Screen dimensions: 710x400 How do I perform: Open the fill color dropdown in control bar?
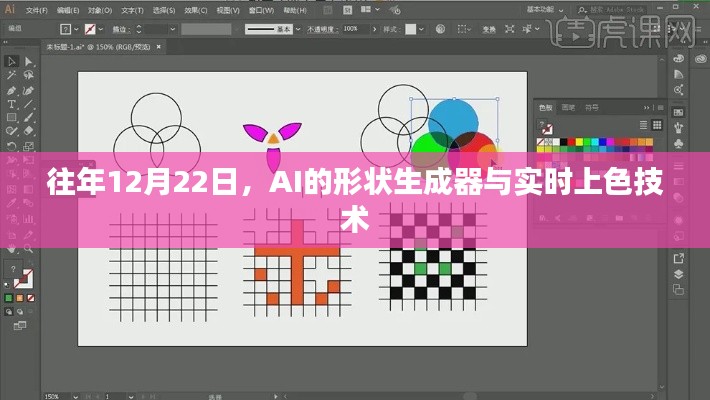click(76, 29)
